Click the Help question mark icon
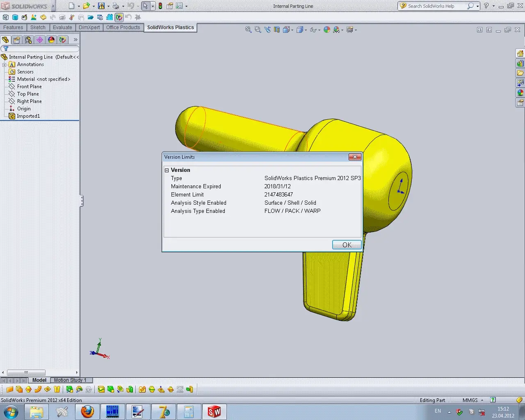Screen dimensions: 525x420 486,6
